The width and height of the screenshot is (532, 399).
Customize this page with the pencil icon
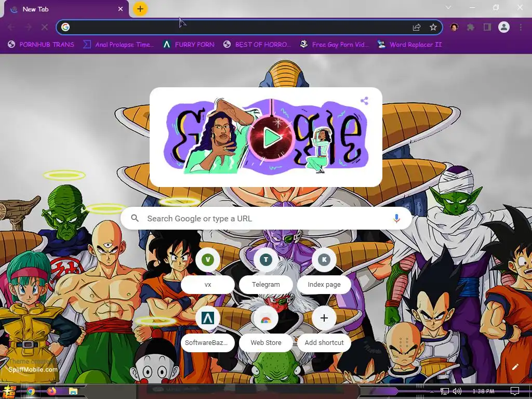515,367
